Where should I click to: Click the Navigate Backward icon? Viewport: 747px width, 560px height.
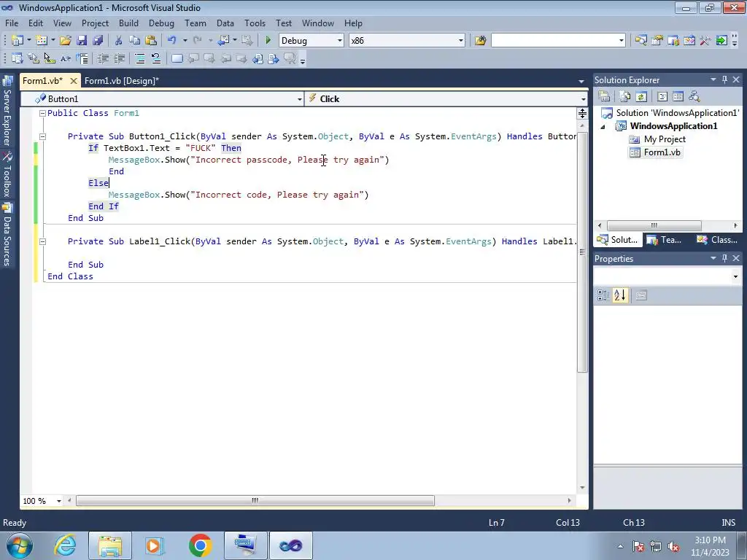coord(223,41)
